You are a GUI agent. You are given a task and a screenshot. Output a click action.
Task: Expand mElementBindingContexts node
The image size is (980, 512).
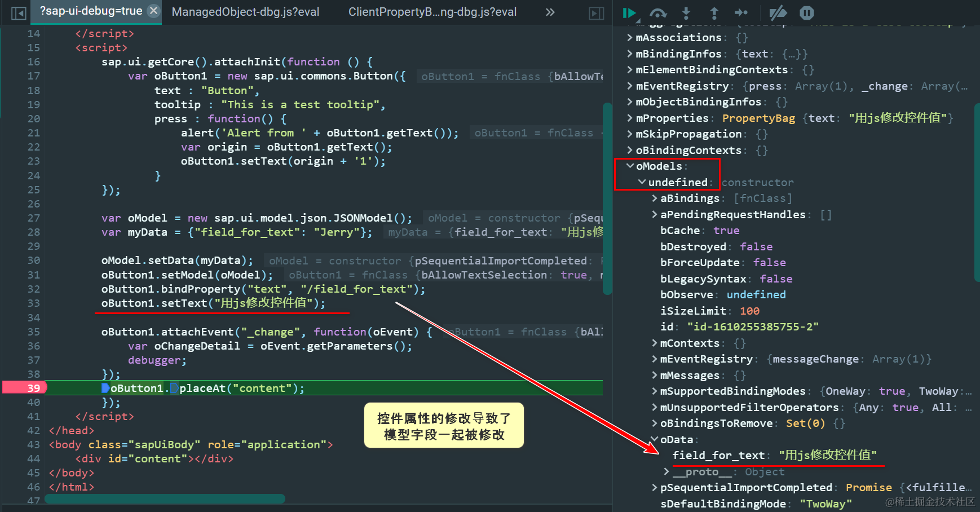630,70
